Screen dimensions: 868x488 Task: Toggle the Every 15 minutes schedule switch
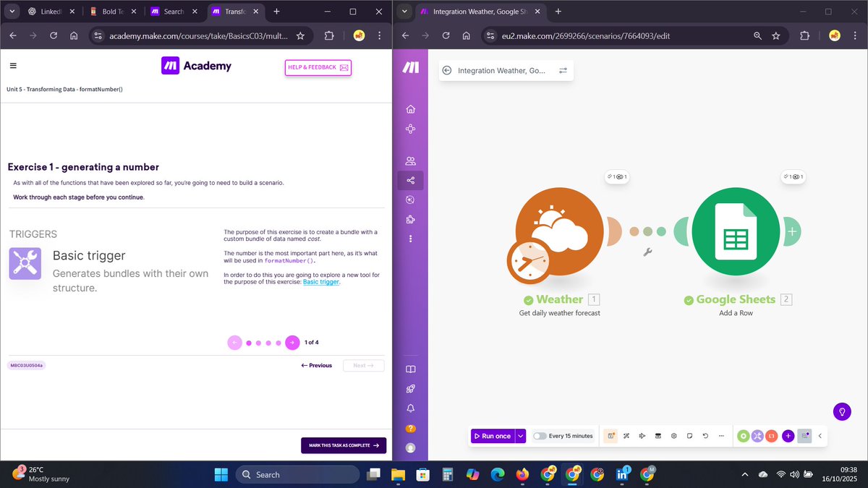[540, 436]
